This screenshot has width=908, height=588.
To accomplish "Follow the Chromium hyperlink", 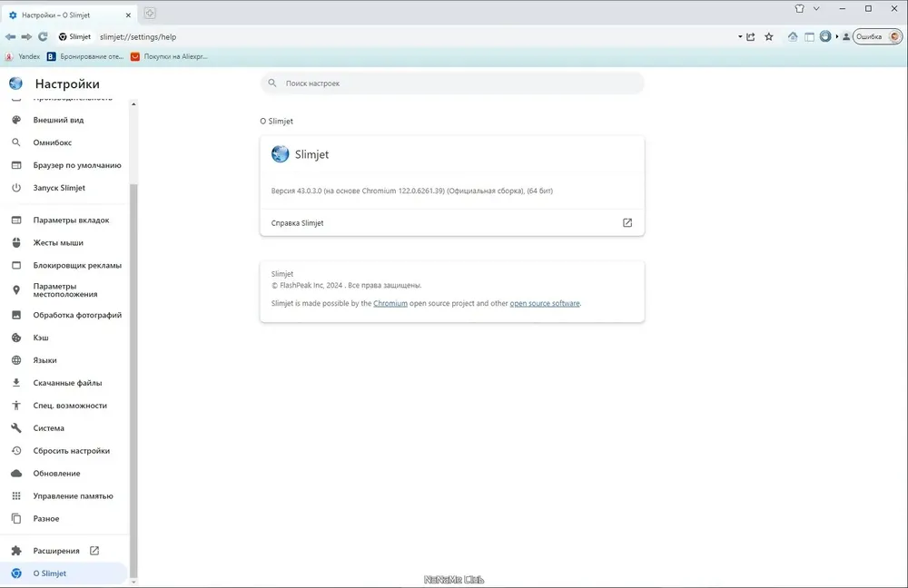I will pos(390,303).
